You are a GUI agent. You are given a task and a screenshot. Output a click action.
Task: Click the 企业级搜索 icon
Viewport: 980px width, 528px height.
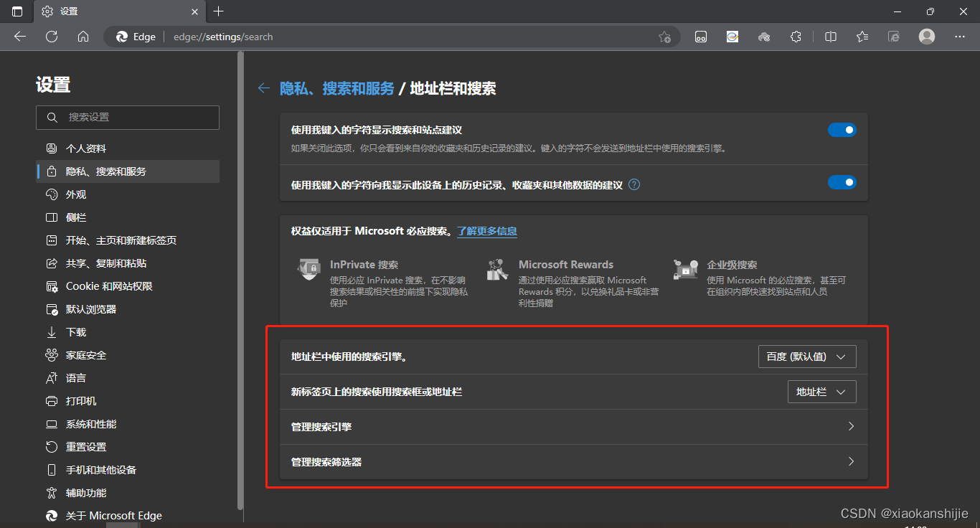pyautogui.click(x=685, y=270)
